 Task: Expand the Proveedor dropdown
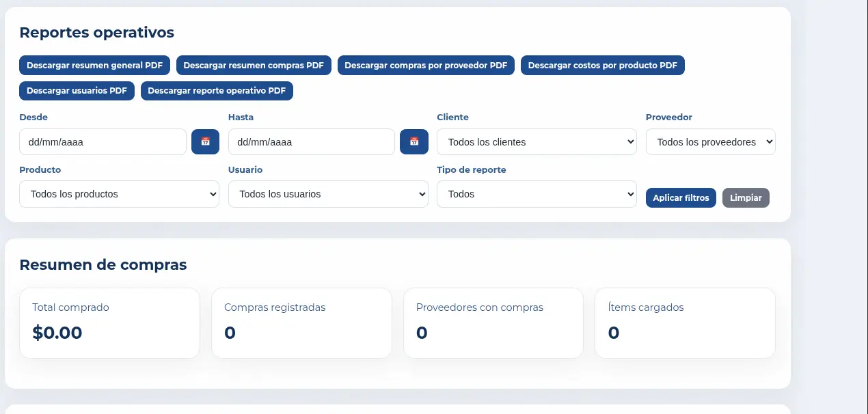pos(711,142)
